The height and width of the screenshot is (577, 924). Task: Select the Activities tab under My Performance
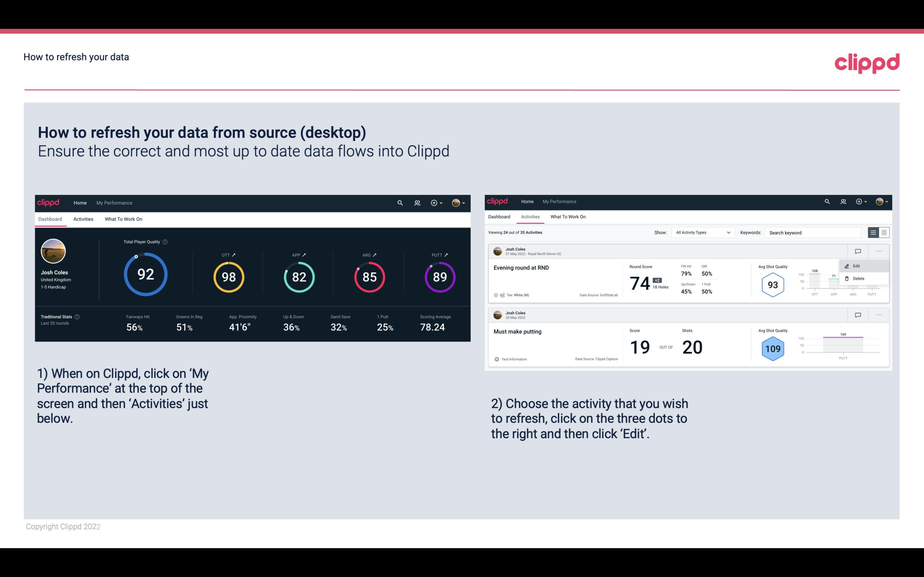coord(83,219)
